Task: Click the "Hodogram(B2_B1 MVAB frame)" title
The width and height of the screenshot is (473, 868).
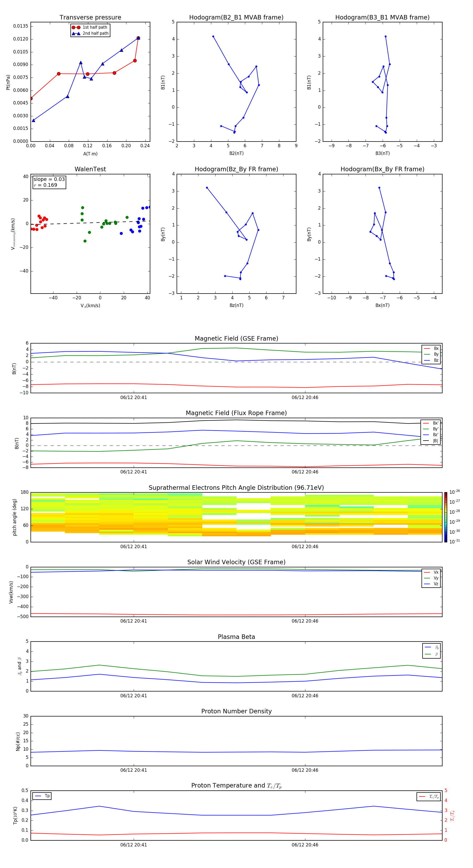Action: tap(236, 18)
